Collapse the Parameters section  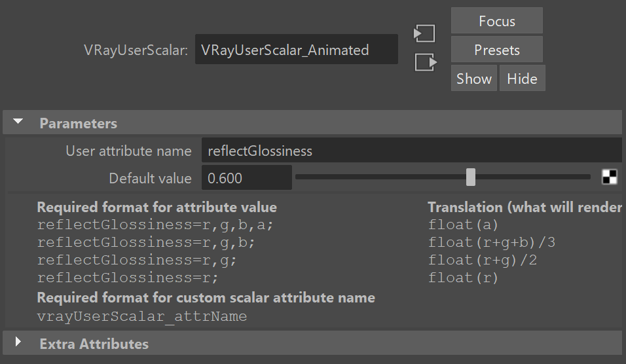pyautogui.click(x=18, y=122)
